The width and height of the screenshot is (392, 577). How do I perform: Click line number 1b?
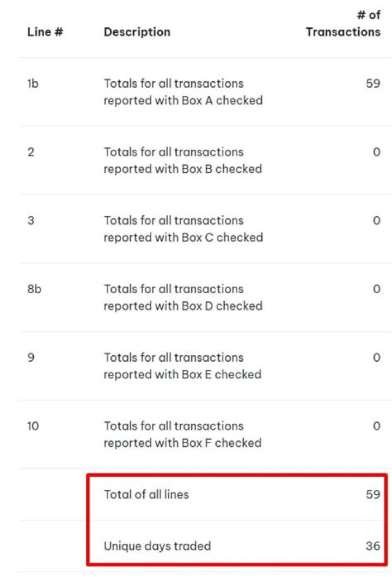(x=33, y=84)
